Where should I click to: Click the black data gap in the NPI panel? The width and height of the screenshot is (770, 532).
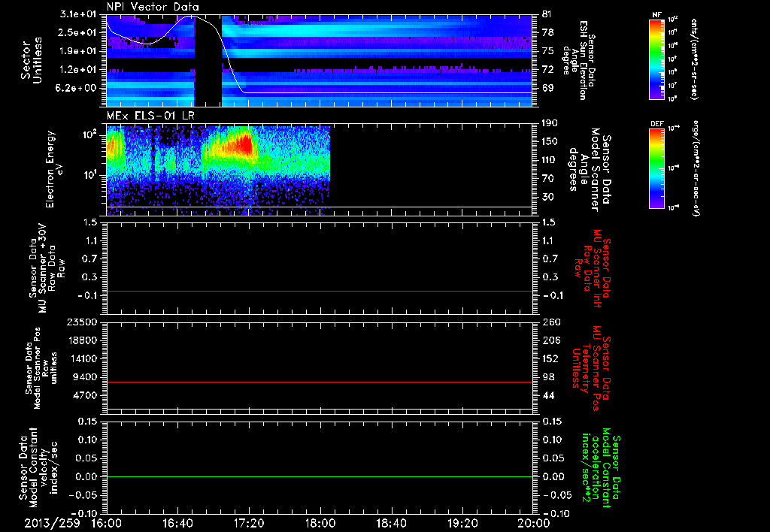[208, 61]
